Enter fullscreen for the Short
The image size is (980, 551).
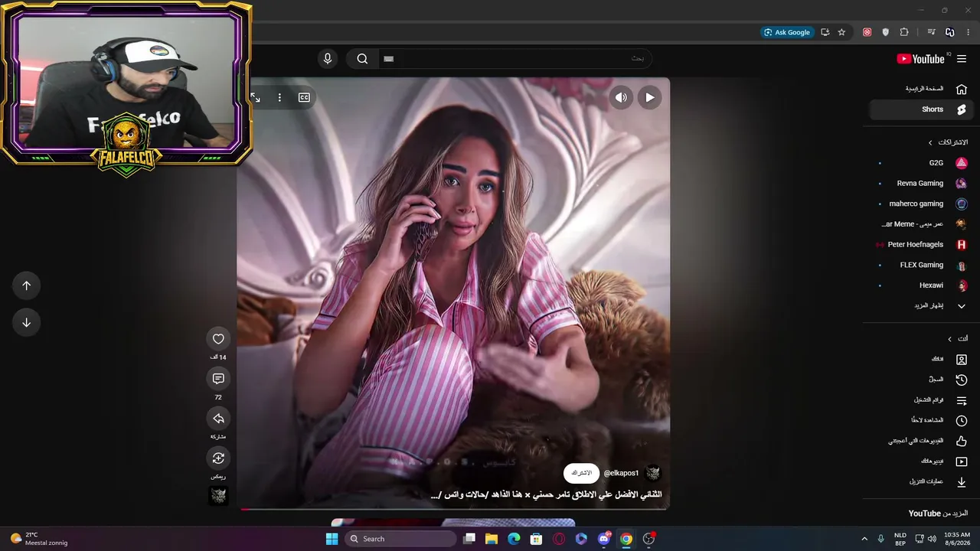coord(256,97)
